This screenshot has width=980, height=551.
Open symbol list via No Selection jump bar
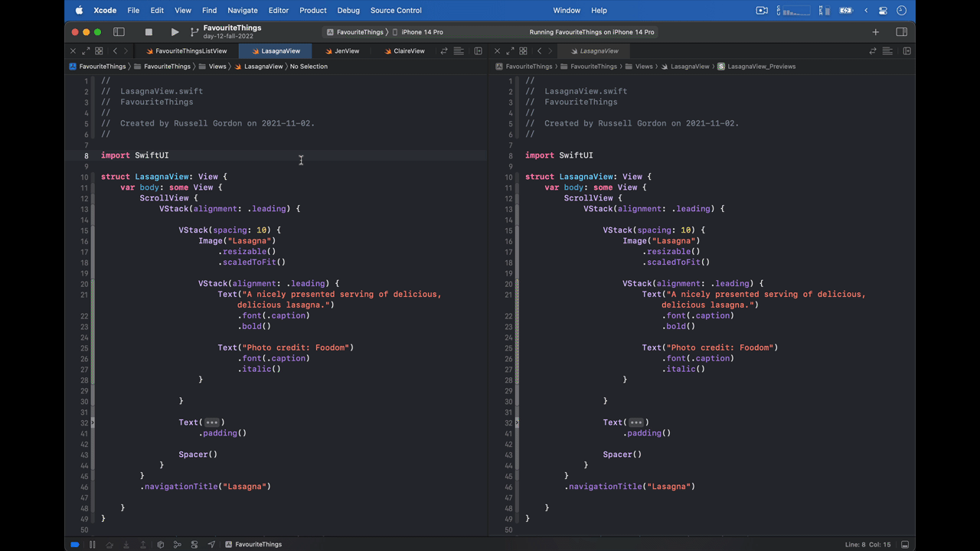click(309, 67)
